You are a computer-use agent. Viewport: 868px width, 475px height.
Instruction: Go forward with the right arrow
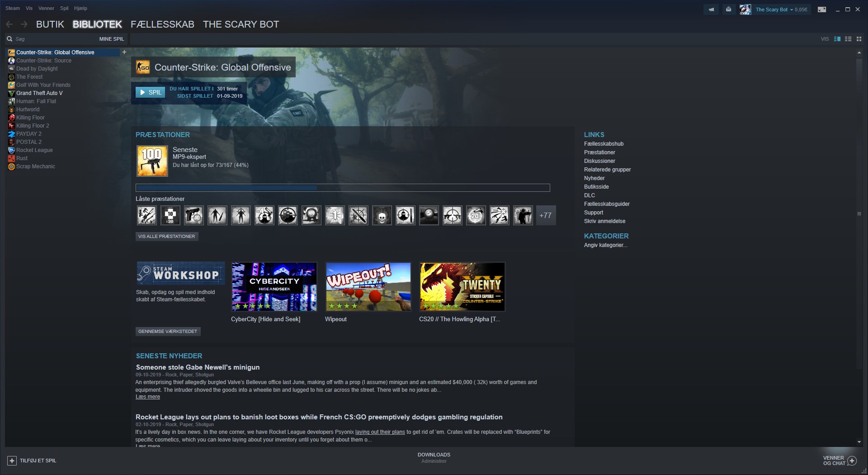point(24,24)
